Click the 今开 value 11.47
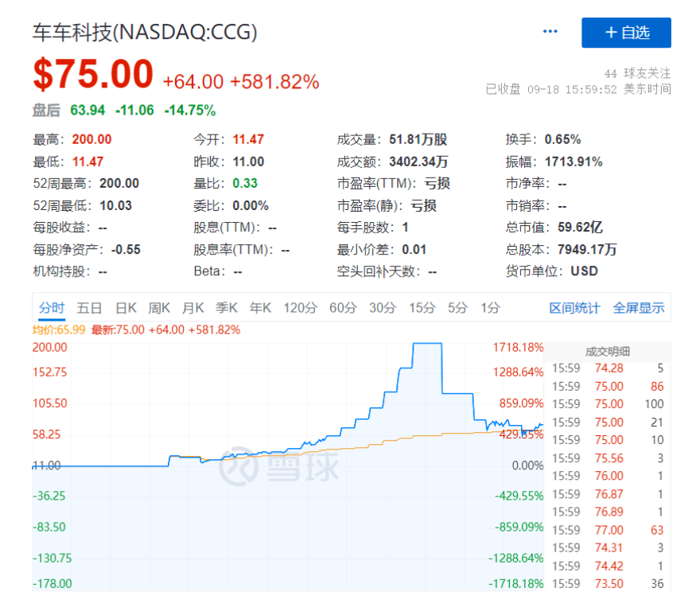 tap(248, 139)
